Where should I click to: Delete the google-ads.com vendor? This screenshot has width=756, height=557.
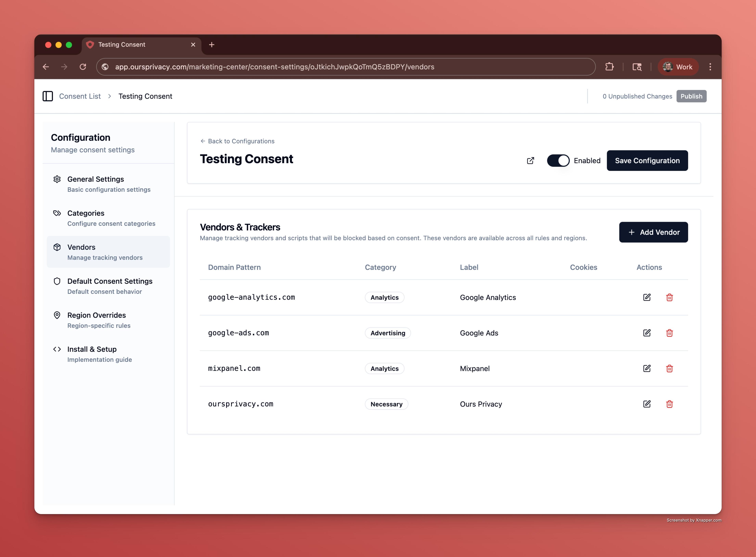(669, 333)
